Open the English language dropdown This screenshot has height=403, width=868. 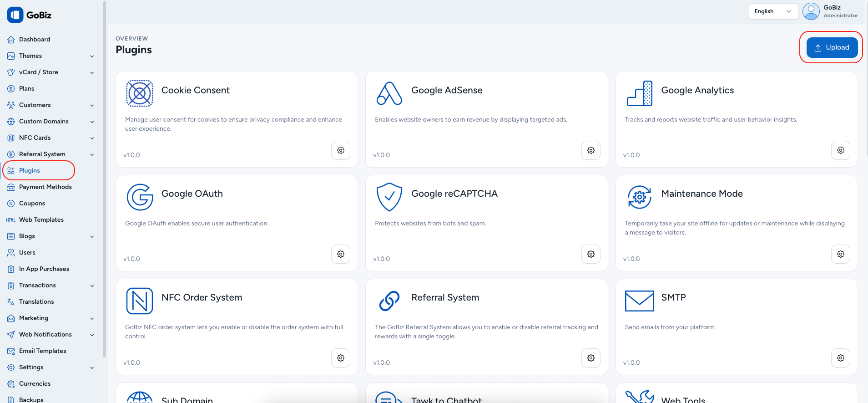773,11
